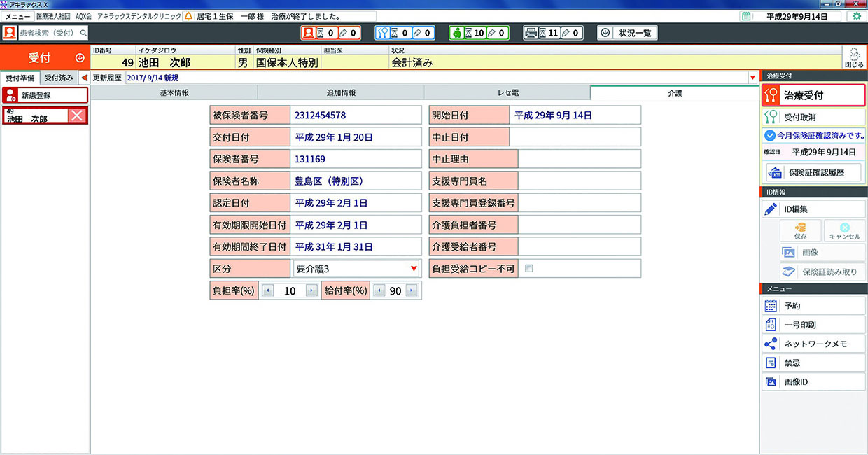Open the 保険証確認履歴 insurance history

coord(813,172)
